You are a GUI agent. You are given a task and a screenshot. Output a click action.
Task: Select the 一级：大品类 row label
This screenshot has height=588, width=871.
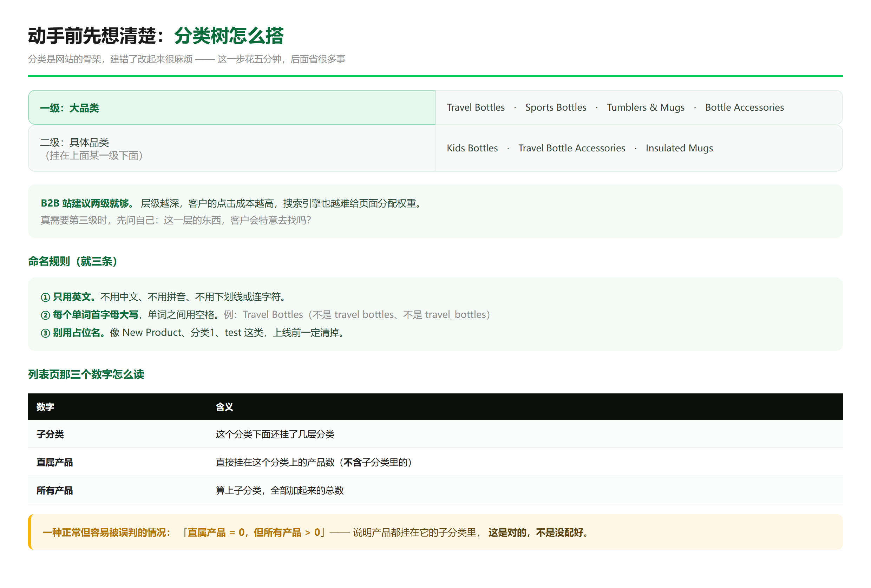69,108
